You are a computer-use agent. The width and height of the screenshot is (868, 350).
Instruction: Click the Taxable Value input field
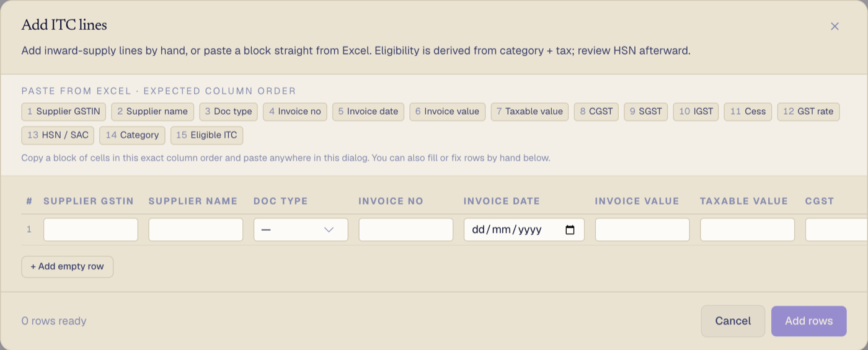(x=747, y=230)
